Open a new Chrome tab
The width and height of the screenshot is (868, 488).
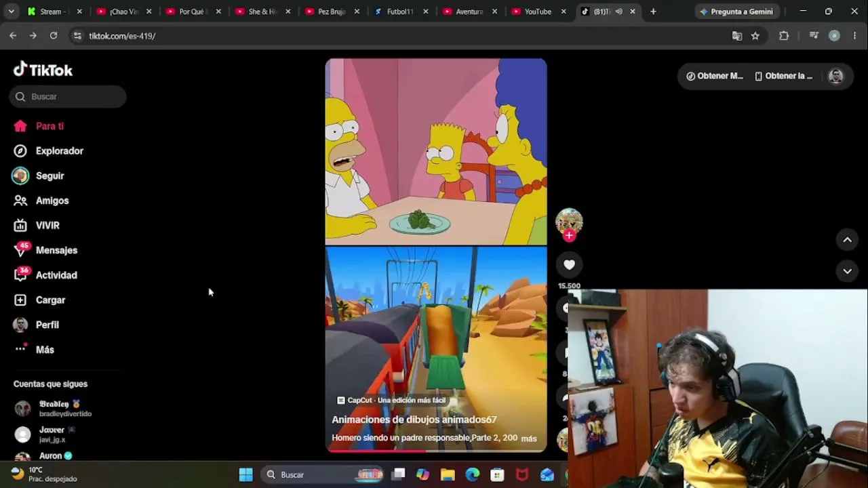(653, 12)
